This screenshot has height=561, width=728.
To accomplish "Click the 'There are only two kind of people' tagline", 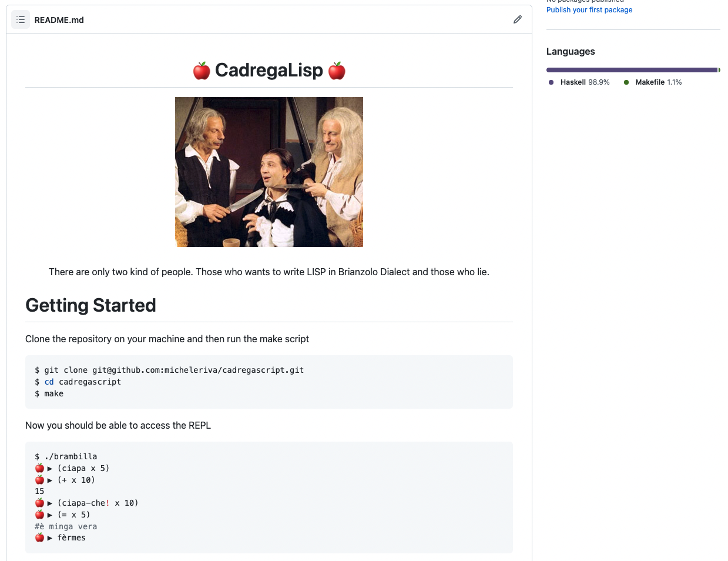I will (x=269, y=272).
